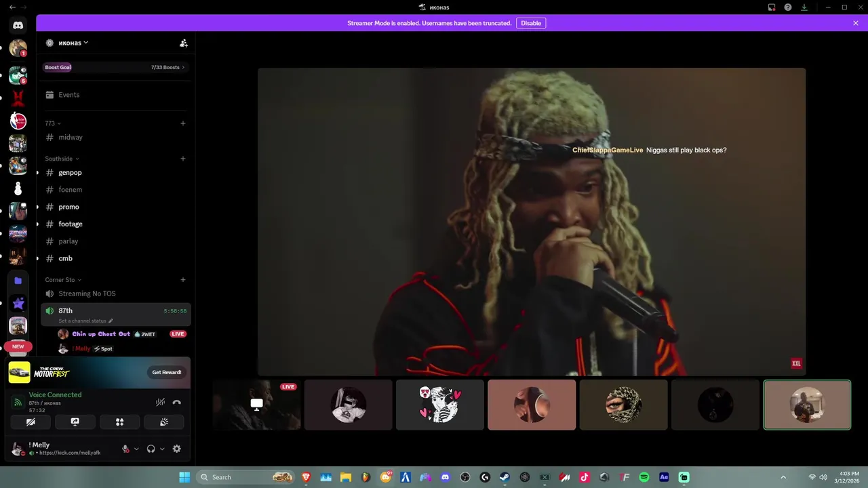This screenshot has width=868, height=488.
Task: Add a channel to Corner Sto category
Action: pyautogui.click(x=183, y=280)
